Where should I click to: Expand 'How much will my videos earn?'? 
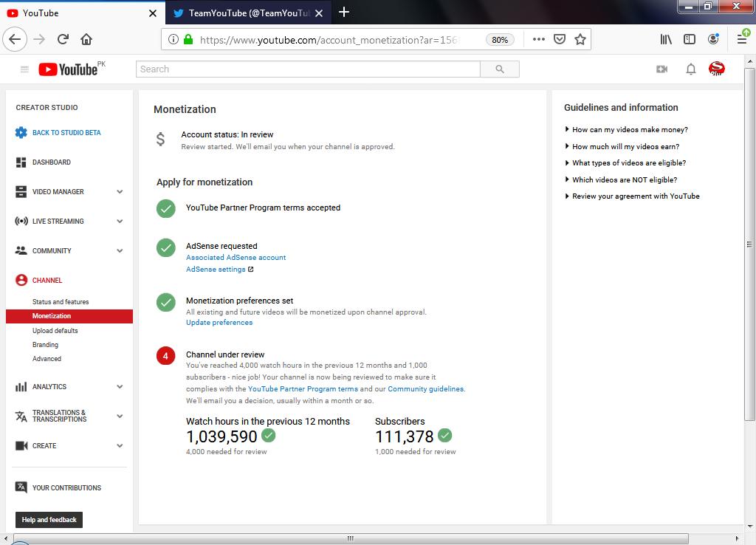622,146
